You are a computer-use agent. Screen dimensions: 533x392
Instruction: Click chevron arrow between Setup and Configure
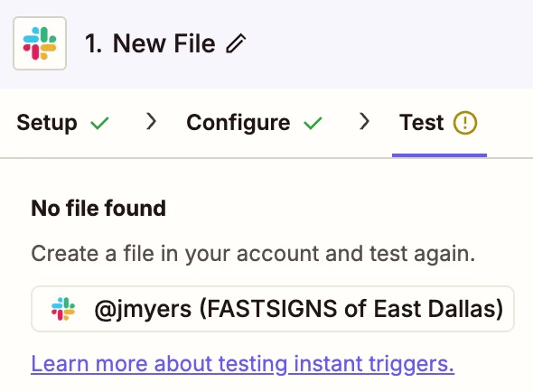151,121
